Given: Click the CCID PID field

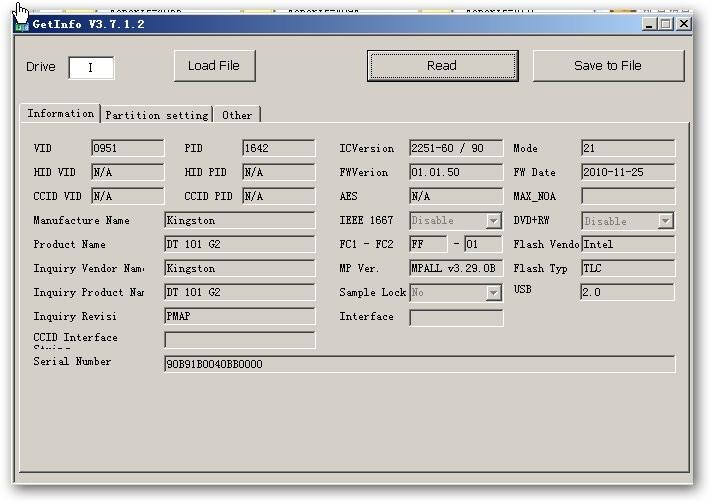Looking at the screenshot, I should (x=278, y=196).
